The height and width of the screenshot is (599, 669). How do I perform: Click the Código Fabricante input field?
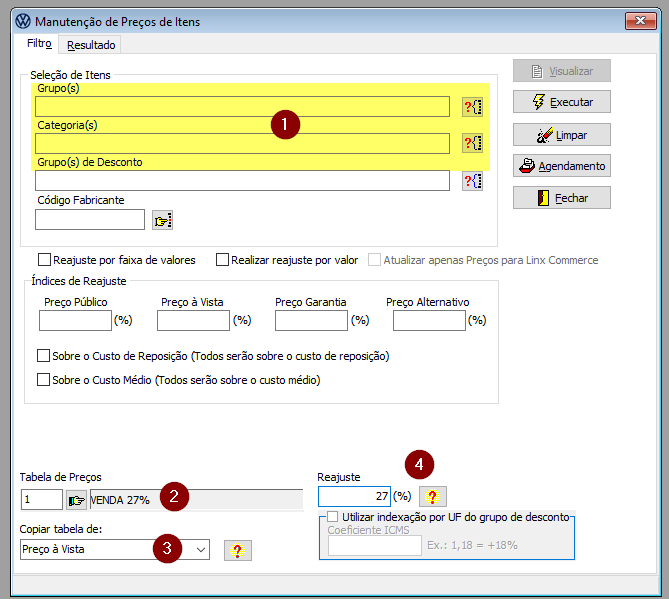pos(90,219)
